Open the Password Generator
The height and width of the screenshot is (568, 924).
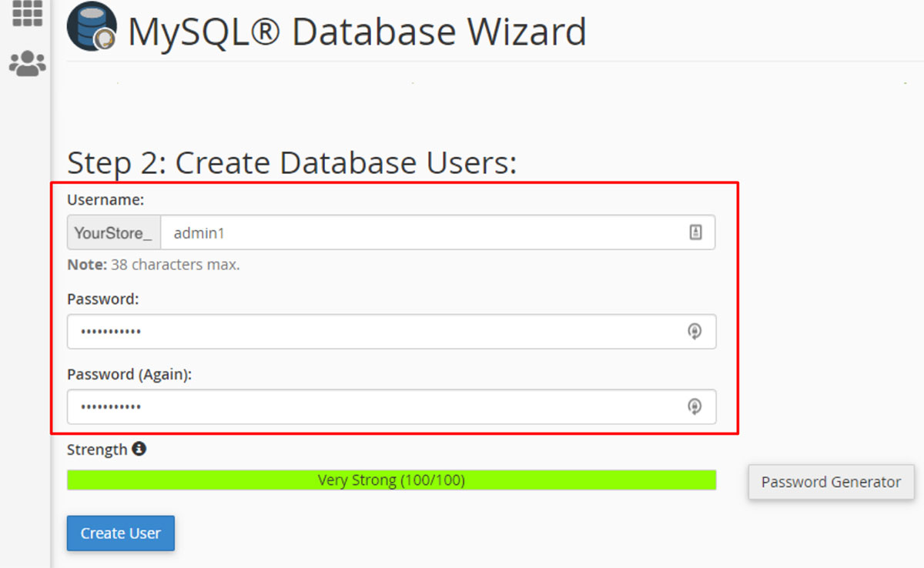(x=831, y=482)
